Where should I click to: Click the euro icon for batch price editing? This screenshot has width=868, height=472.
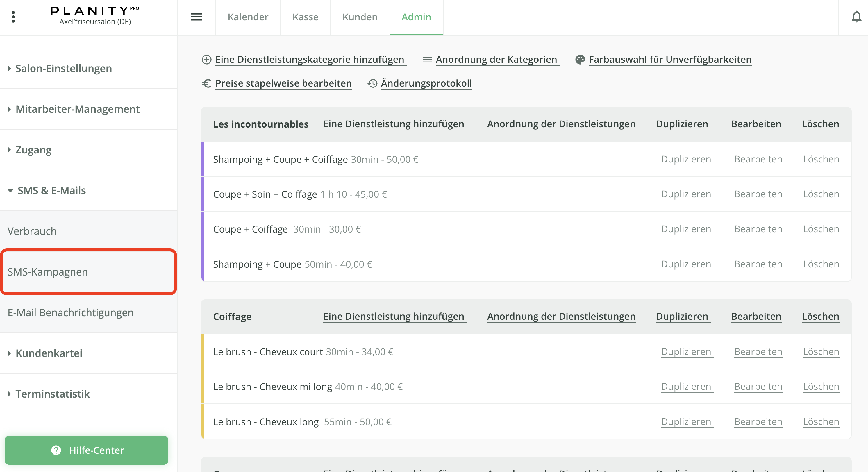tap(207, 83)
